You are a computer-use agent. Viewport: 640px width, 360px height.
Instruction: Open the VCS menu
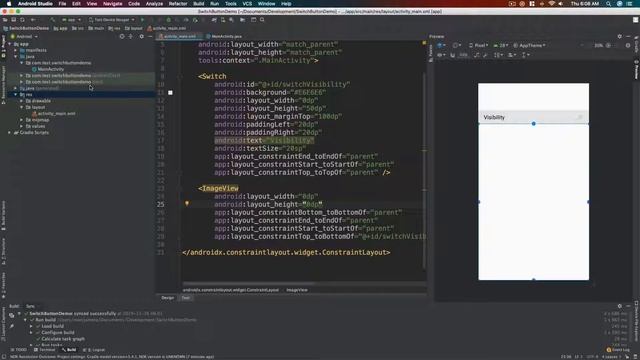[247, 4]
